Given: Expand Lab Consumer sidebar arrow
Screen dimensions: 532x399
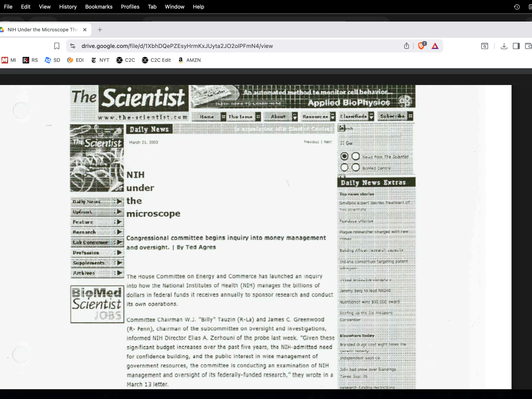Looking at the screenshot, I should pyautogui.click(x=119, y=242).
